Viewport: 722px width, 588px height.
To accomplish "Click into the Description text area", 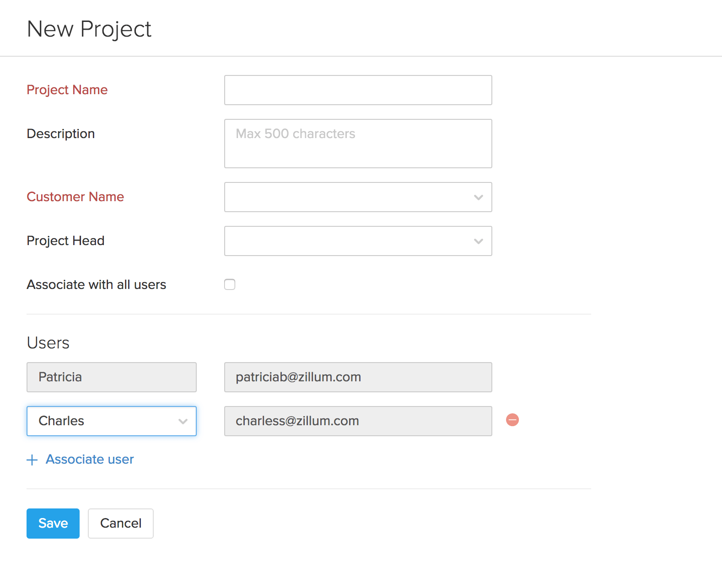I will click(358, 144).
